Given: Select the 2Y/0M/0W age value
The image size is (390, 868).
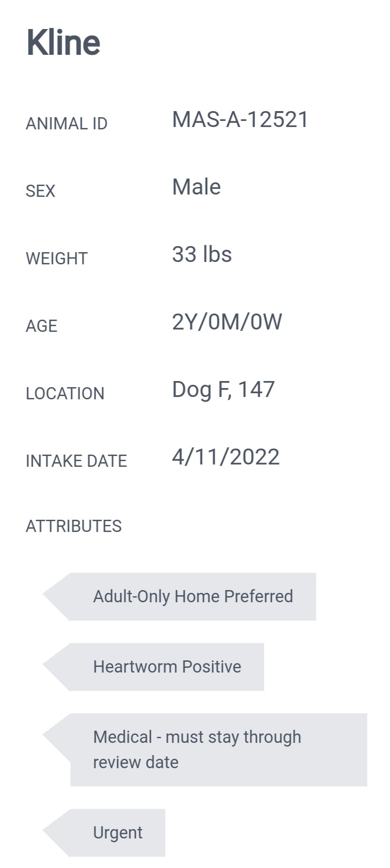Looking at the screenshot, I should pos(227,322).
